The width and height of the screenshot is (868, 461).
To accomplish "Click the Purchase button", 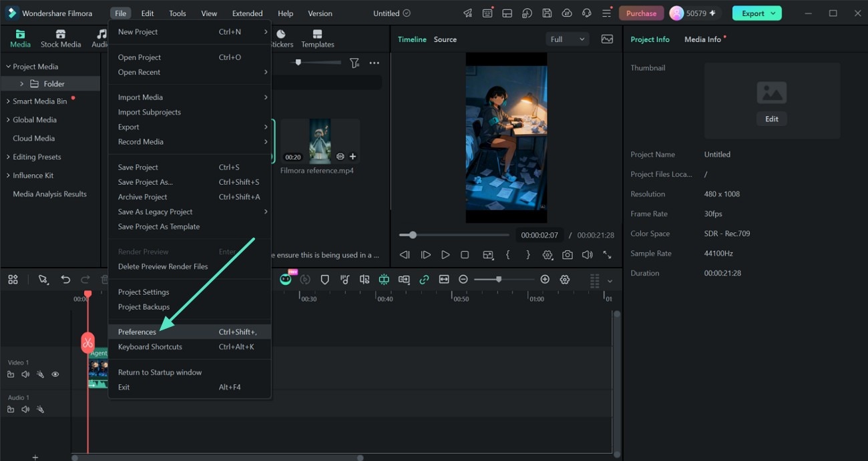I will [642, 13].
